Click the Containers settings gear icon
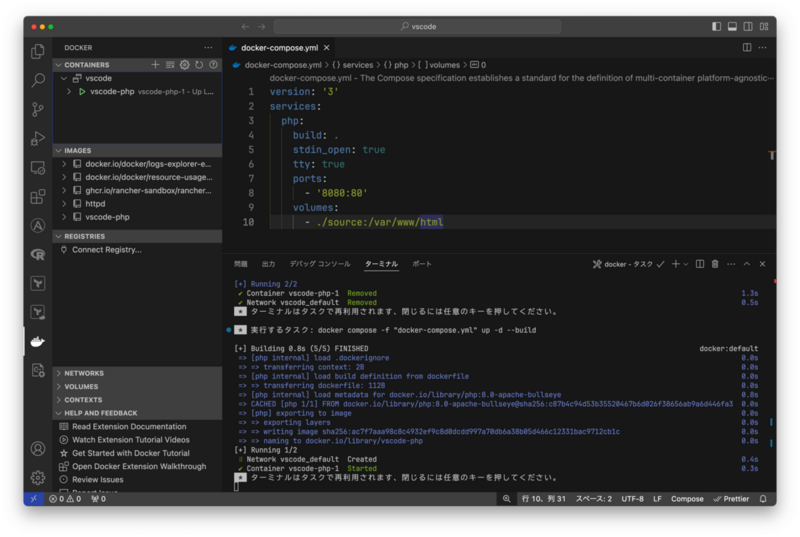Image resolution: width=800 pixels, height=537 pixels. pyautogui.click(x=185, y=65)
